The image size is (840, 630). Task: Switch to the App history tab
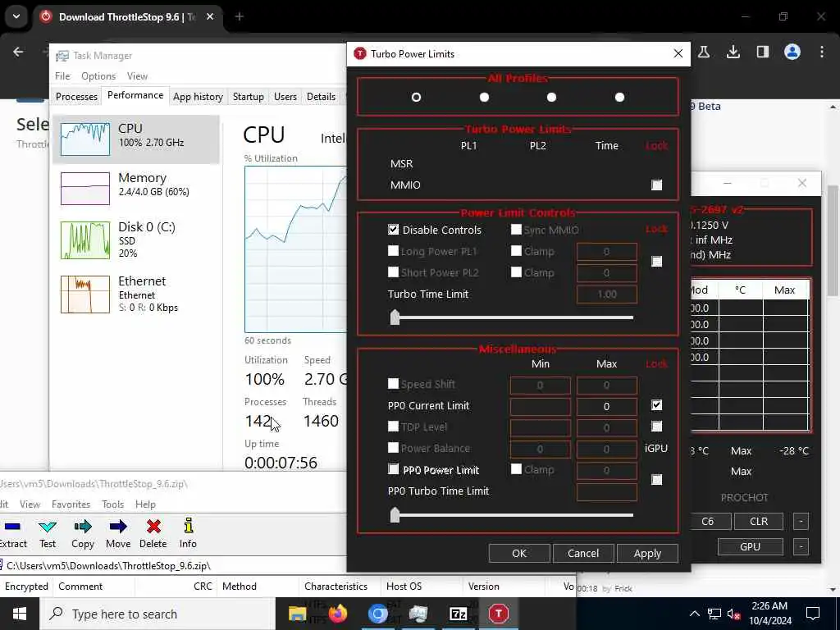198,97
